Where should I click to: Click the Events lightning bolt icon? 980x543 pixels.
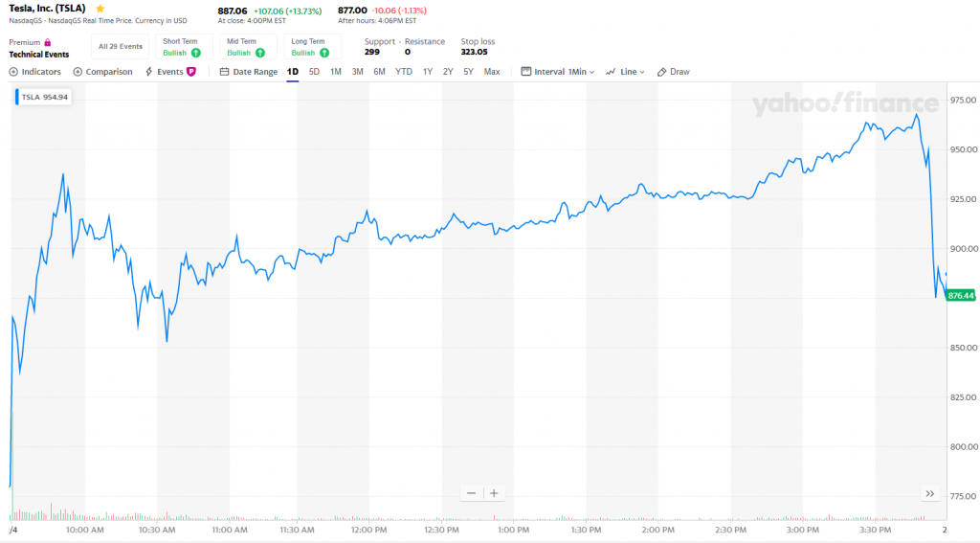coord(148,72)
